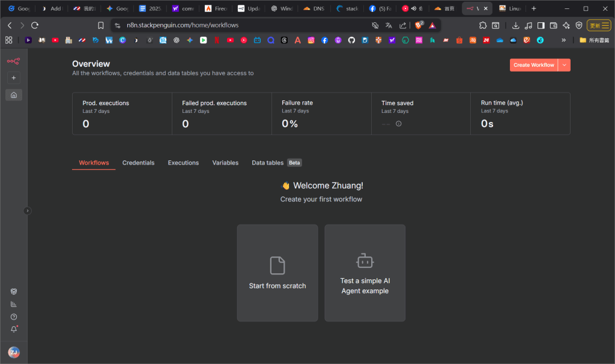Switch to the Executions tab
The image size is (615, 364).
(x=183, y=163)
